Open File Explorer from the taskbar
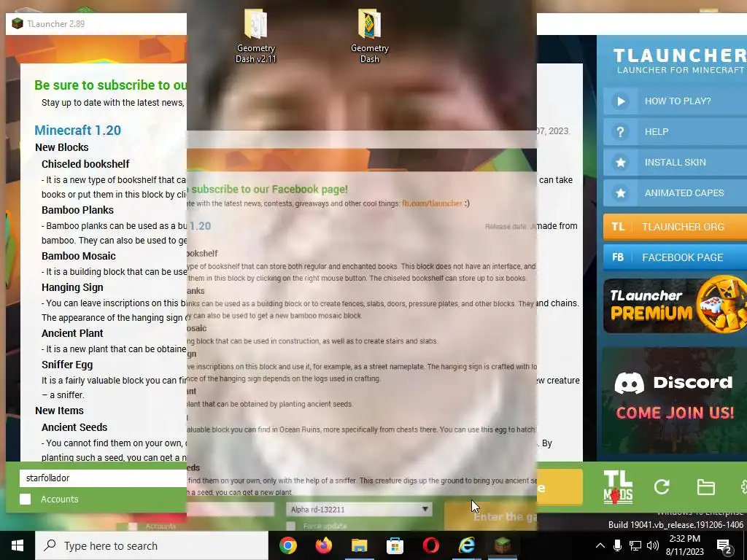747x560 pixels. 359,545
